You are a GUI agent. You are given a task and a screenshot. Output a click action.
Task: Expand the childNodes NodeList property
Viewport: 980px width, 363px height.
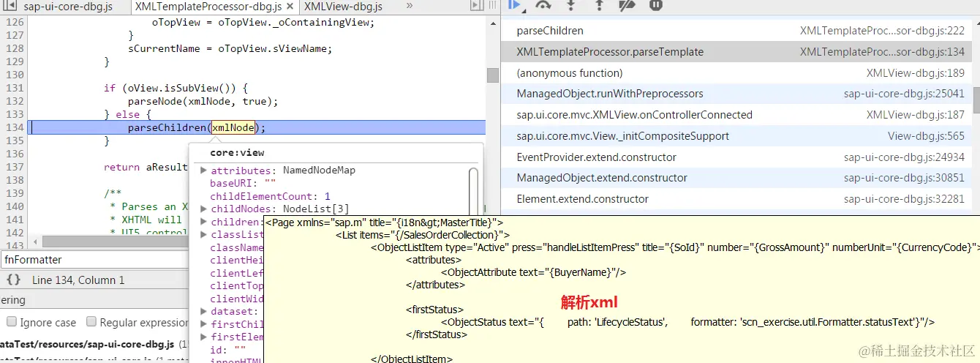204,209
